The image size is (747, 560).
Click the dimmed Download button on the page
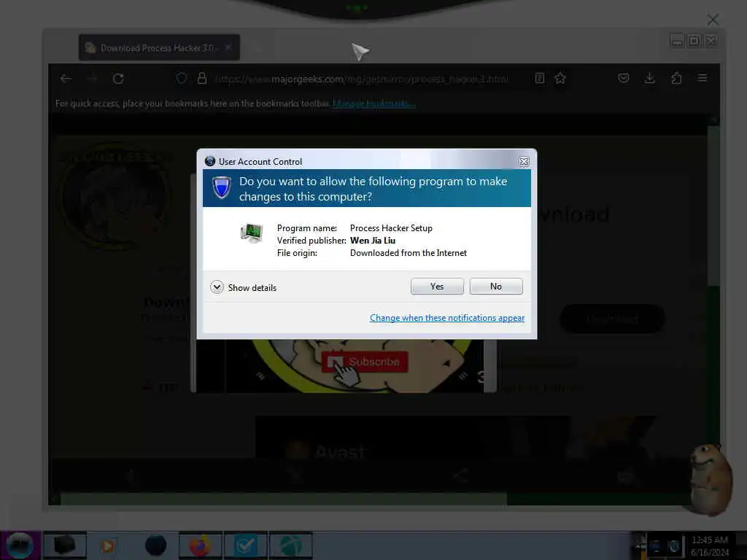click(612, 319)
